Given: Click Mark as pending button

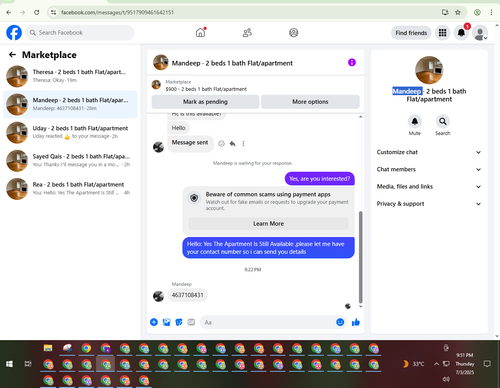Looking at the screenshot, I should 205,102.
